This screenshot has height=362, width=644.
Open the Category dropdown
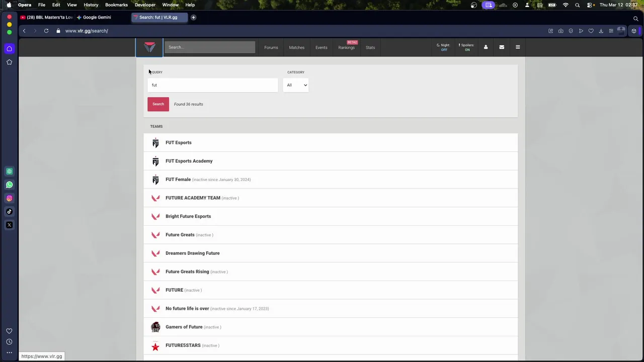pos(296,85)
